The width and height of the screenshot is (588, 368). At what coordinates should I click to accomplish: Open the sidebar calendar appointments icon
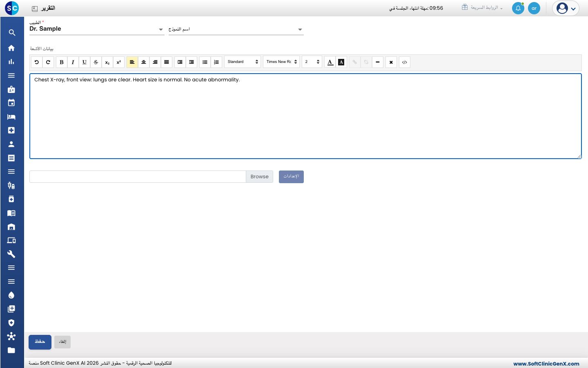(11, 103)
